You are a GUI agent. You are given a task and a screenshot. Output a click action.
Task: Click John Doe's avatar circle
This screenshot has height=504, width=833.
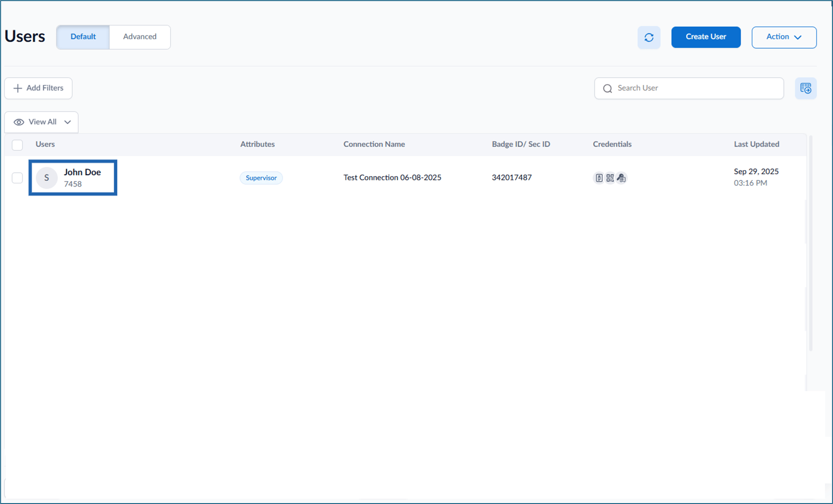tap(46, 178)
